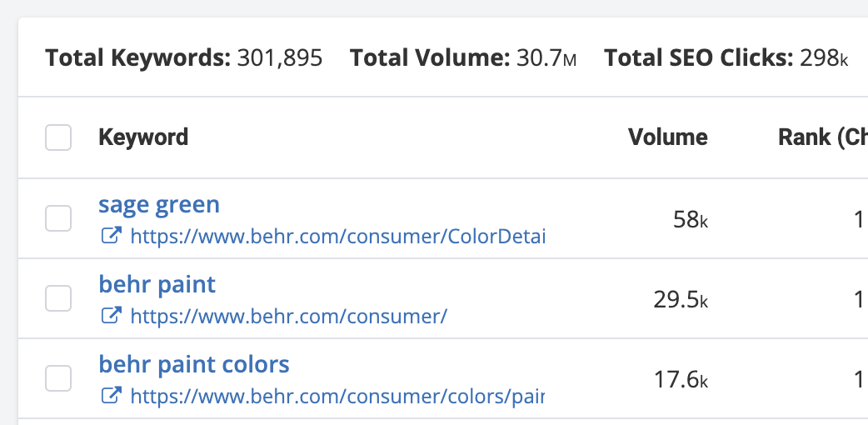The width and height of the screenshot is (868, 425).
Task: Click the Total SEO Clicks 298k stat
Action: (726, 57)
